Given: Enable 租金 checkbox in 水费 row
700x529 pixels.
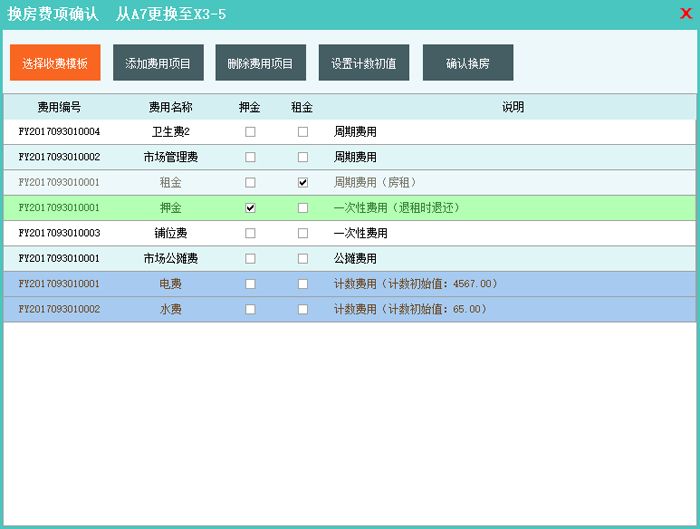Looking at the screenshot, I should click(303, 310).
